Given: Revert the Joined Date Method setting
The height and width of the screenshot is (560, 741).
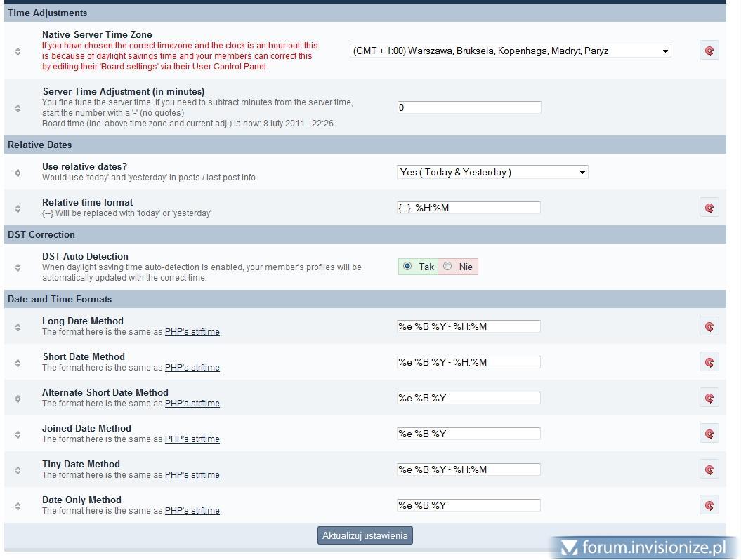Looking at the screenshot, I should [709, 434].
